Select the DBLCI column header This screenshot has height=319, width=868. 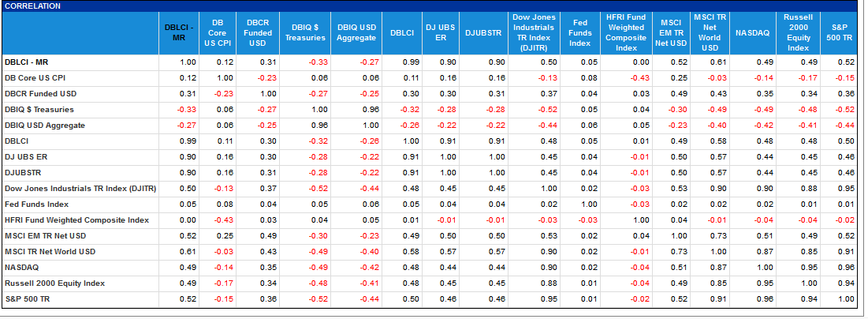point(402,32)
